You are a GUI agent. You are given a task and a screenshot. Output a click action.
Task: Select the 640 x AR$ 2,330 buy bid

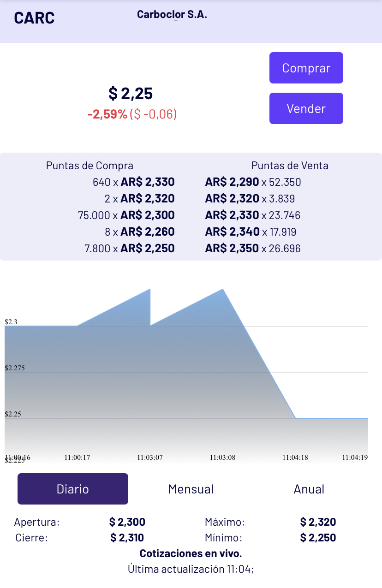pos(134,182)
